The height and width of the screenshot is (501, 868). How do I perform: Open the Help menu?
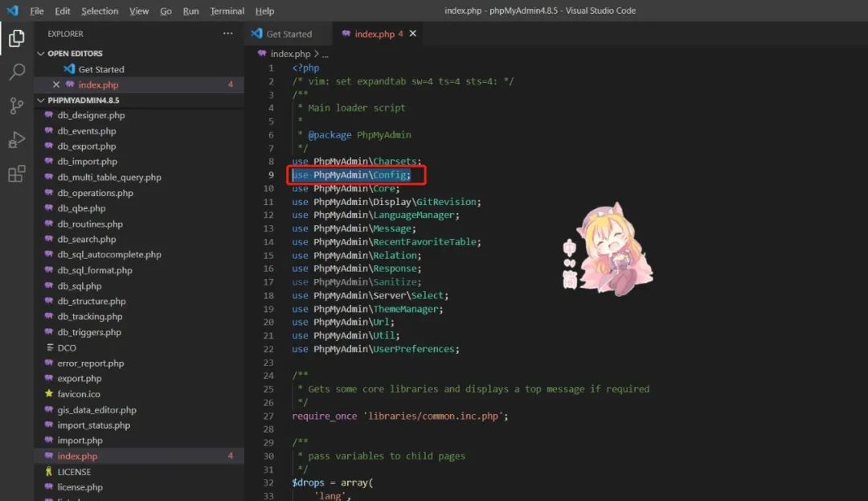point(264,11)
